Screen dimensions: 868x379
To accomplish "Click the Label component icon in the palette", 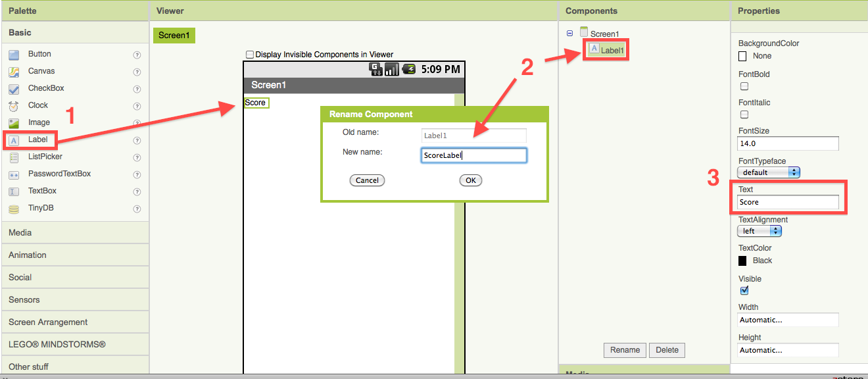I will 14,140.
